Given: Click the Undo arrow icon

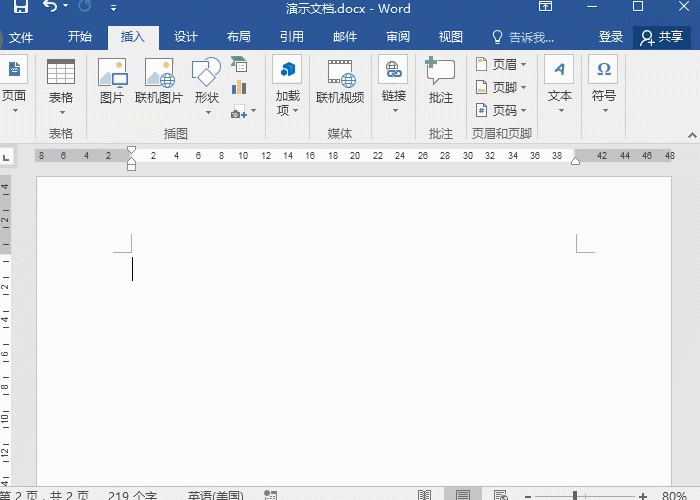Looking at the screenshot, I should point(50,6).
